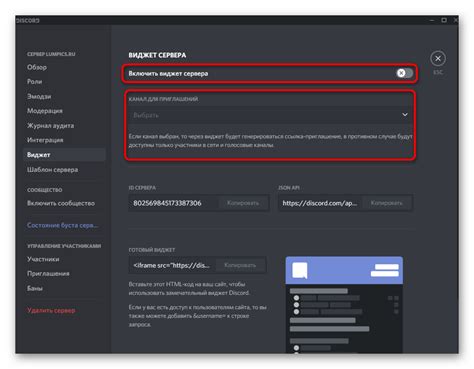Copy the server ID
This screenshot has width=474, height=369.
(x=243, y=203)
